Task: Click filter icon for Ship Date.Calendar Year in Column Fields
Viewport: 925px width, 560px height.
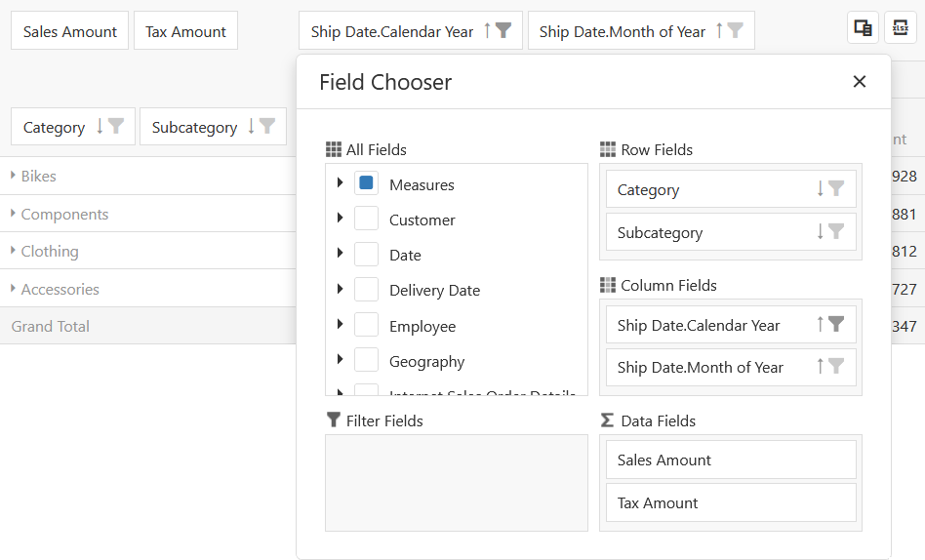Action: (x=836, y=325)
